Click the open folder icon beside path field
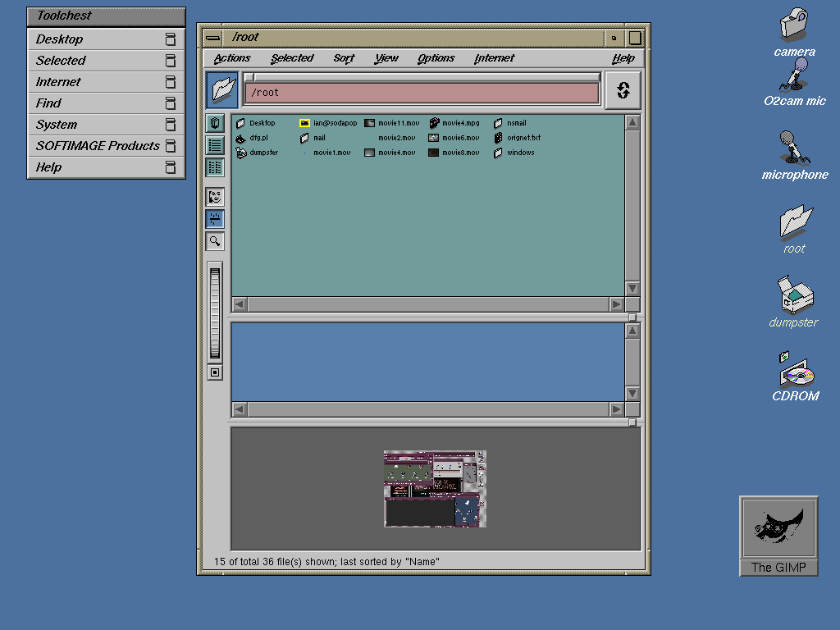This screenshot has width=840, height=630. [222, 89]
